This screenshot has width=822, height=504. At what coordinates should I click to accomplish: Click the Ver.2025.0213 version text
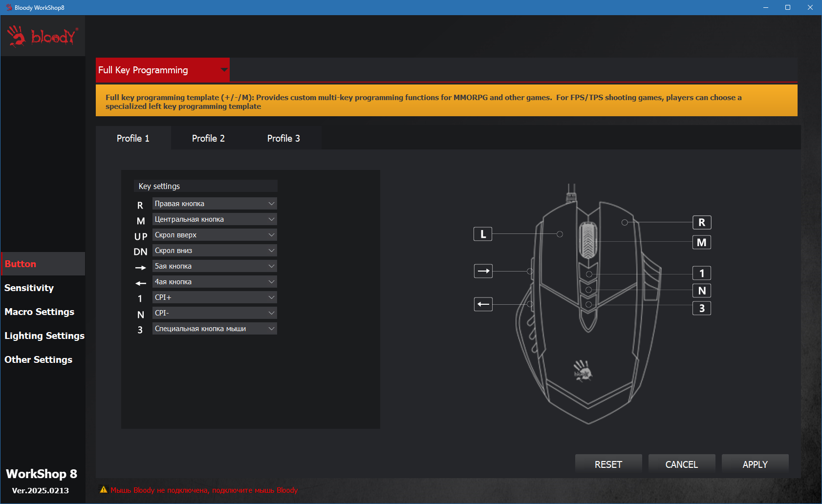click(x=41, y=490)
